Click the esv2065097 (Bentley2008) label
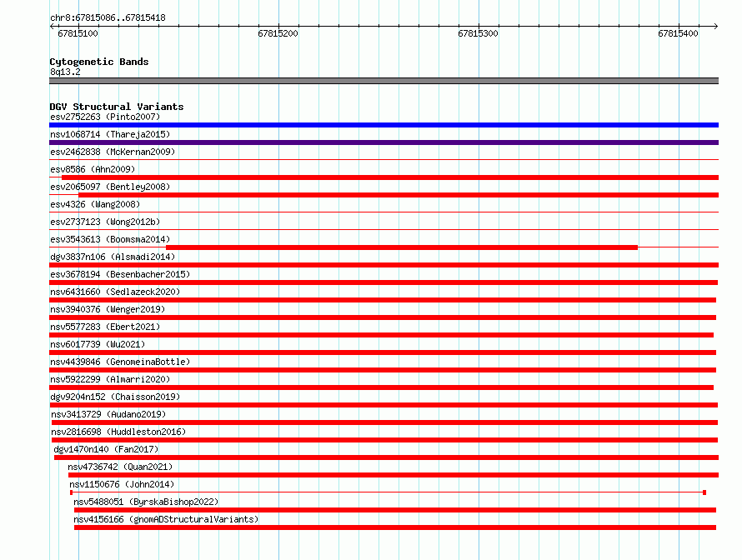The width and height of the screenshot is (742, 560). [x=110, y=187]
